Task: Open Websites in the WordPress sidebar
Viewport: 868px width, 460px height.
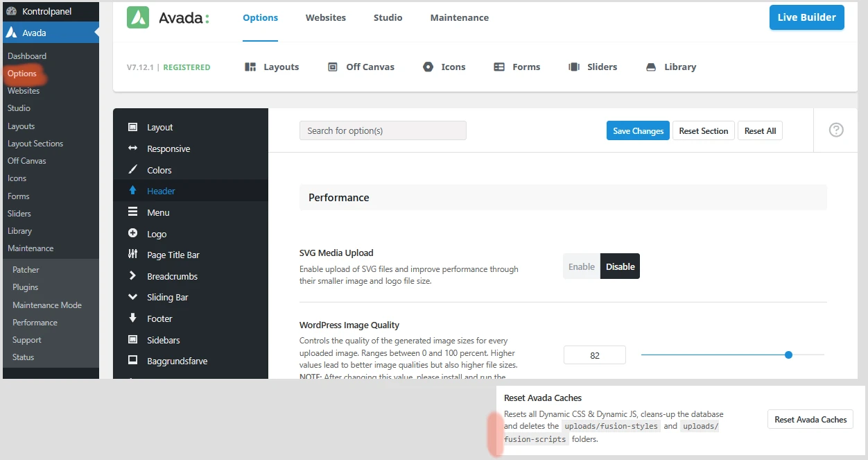Action: pyautogui.click(x=24, y=90)
